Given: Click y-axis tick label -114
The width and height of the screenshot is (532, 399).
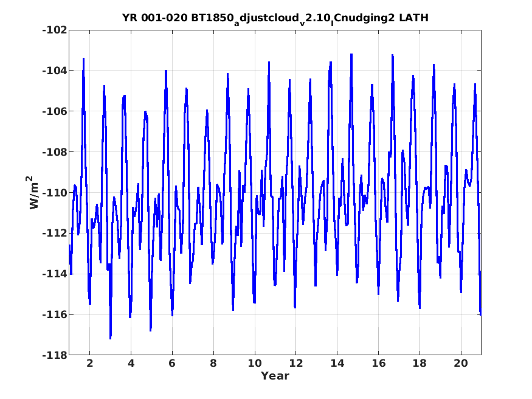Looking at the screenshot, I should pyautogui.click(x=55, y=274).
